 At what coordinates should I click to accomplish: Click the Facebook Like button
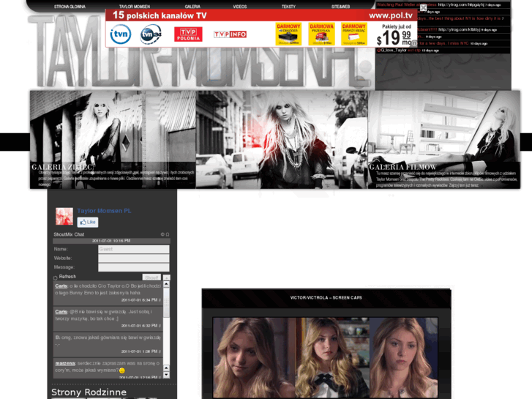tap(88, 222)
